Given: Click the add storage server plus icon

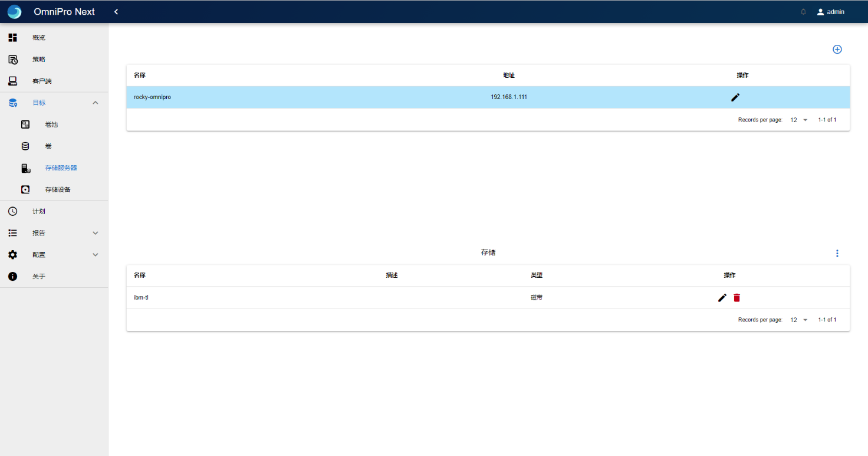Looking at the screenshot, I should click(x=837, y=50).
